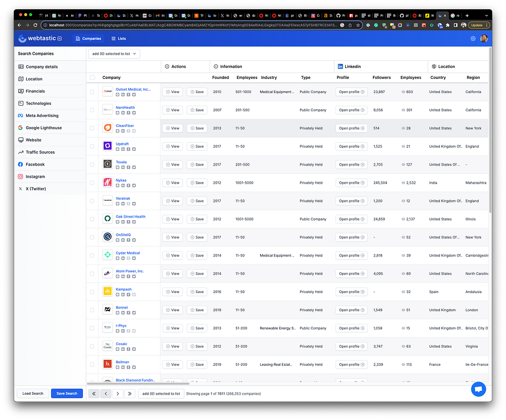Expand the Financials filter section
The width and height of the screenshot is (506, 420).
(50, 92)
